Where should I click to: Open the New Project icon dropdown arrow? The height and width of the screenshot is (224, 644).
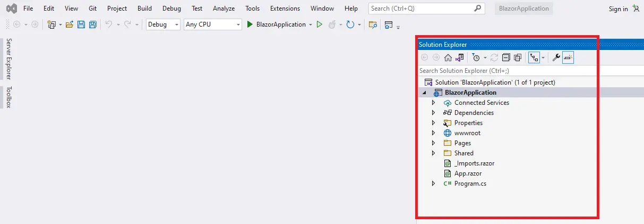point(60,24)
